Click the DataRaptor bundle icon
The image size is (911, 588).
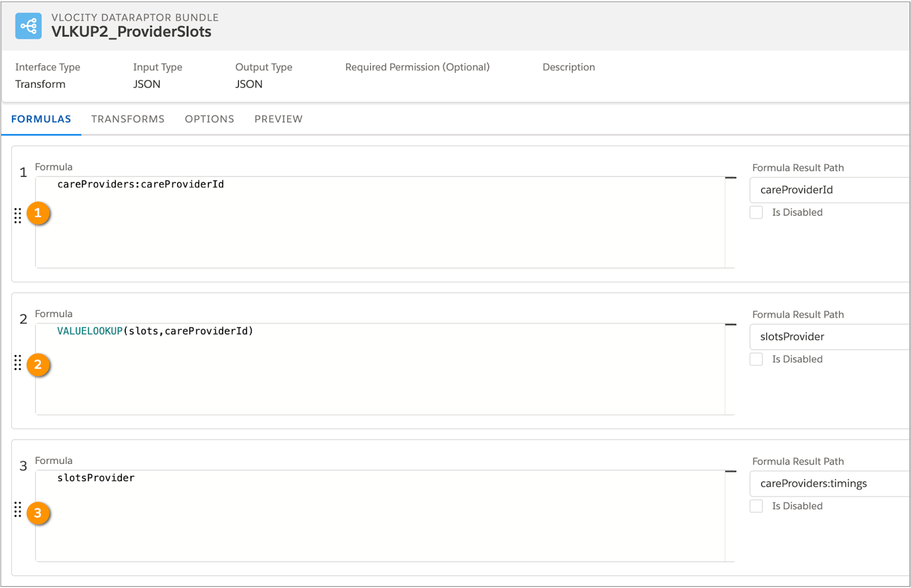click(28, 26)
